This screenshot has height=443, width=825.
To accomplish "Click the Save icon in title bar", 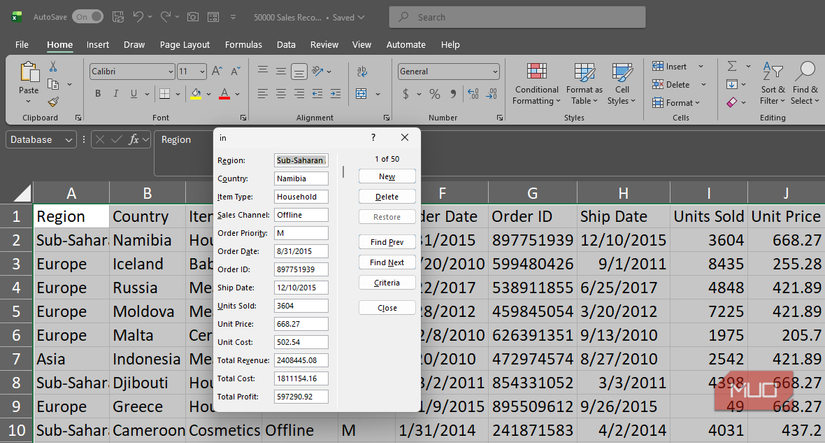I will [118, 17].
